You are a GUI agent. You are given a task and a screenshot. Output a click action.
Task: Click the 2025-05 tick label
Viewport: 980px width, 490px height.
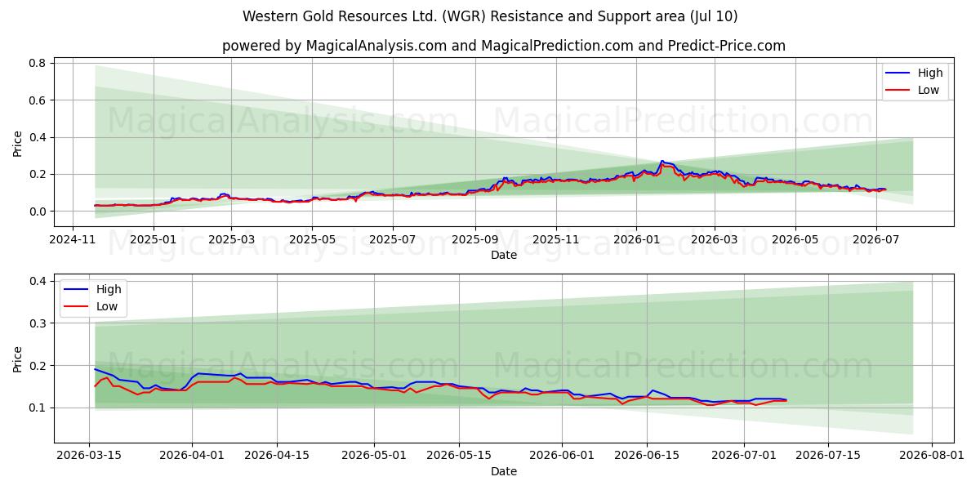tap(312, 240)
